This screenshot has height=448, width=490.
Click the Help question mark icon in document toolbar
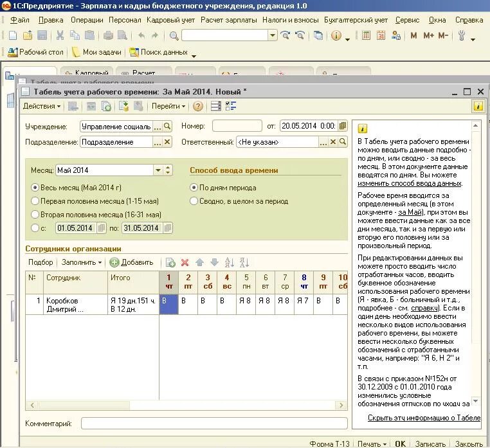[197, 107]
